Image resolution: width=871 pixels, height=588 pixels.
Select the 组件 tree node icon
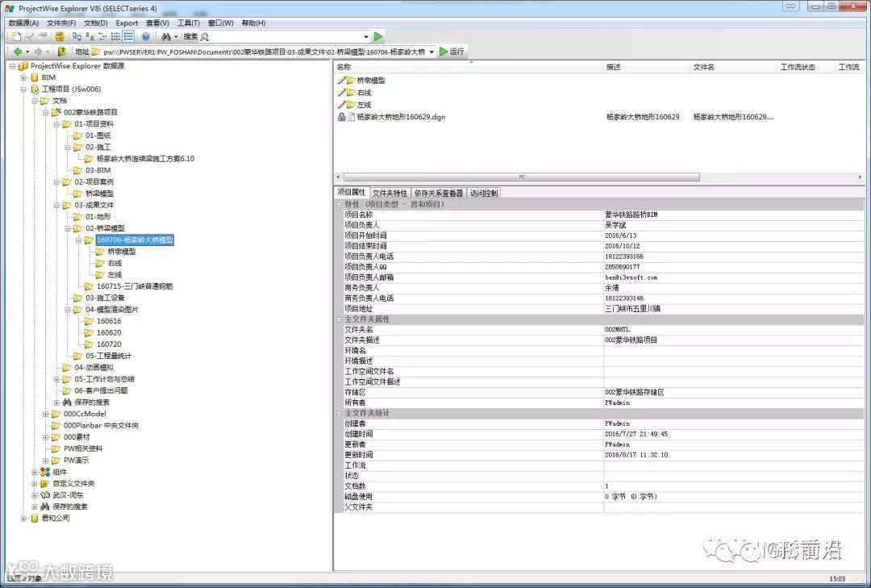[x=45, y=472]
